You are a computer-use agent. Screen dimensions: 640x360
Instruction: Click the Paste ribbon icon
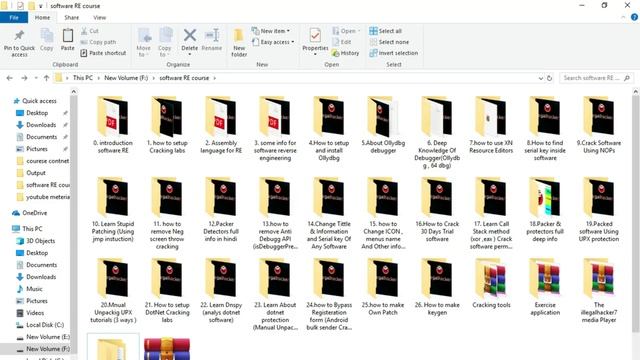[68, 40]
